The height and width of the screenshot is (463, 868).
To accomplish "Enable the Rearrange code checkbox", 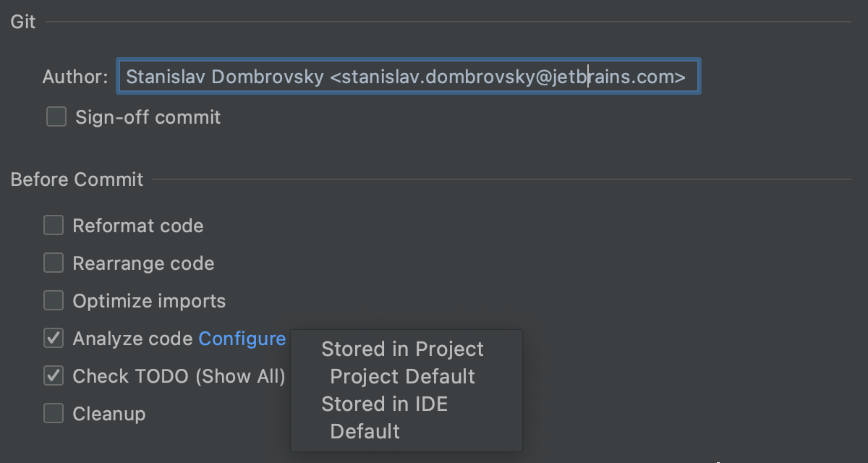I will point(54,263).
